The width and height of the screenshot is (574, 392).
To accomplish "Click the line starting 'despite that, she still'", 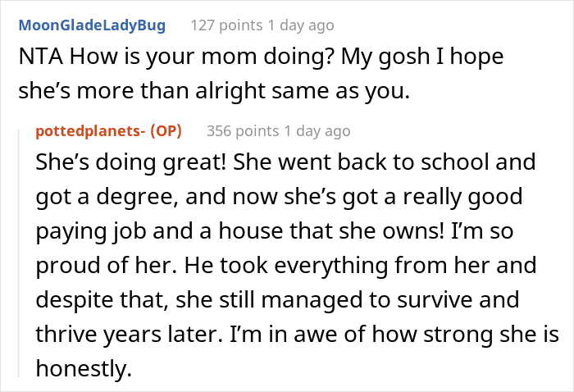I will pyautogui.click(x=287, y=301).
